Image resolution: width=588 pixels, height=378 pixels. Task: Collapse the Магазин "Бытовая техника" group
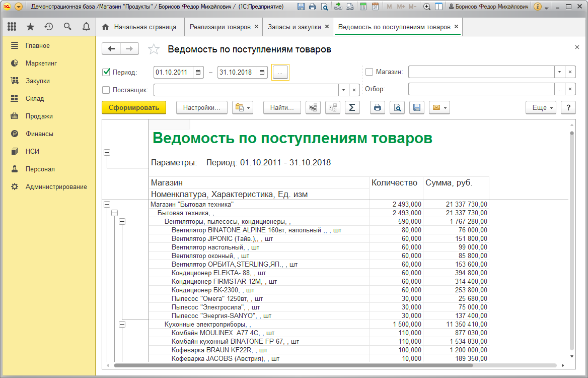[107, 205]
